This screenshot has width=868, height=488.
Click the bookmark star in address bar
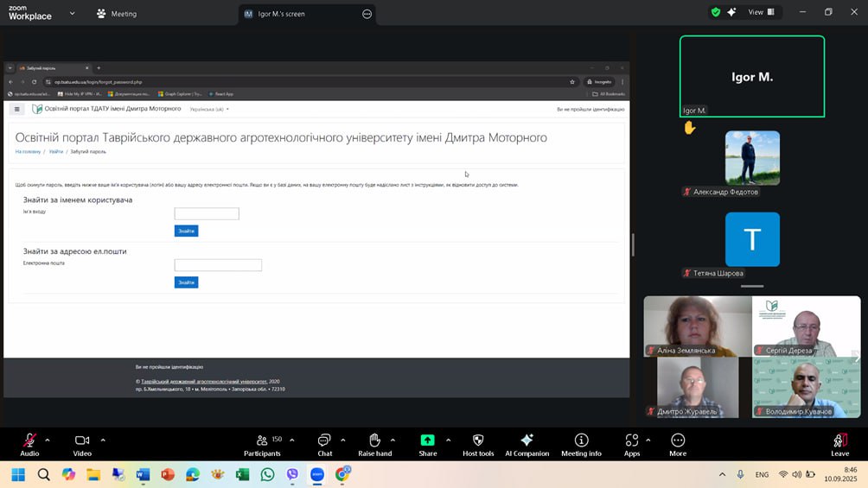pos(571,82)
